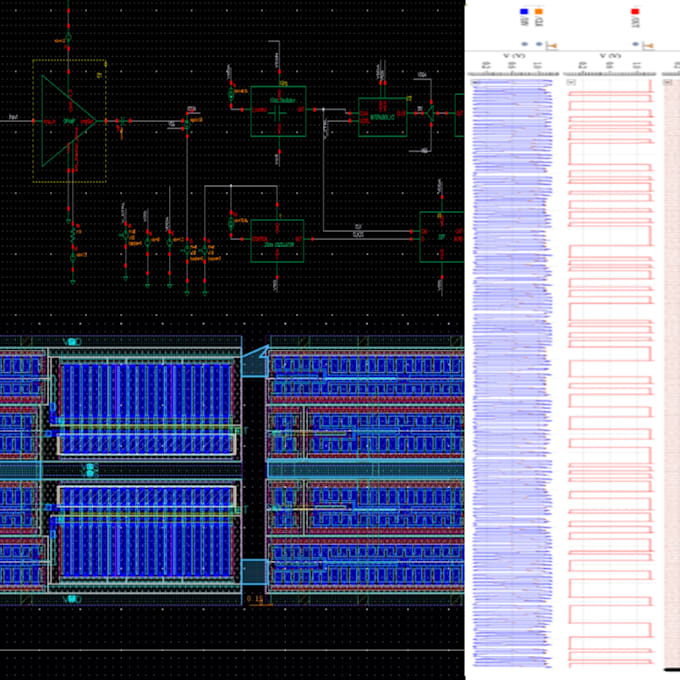Select the resistor symbol below the amplifier

click(73, 237)
